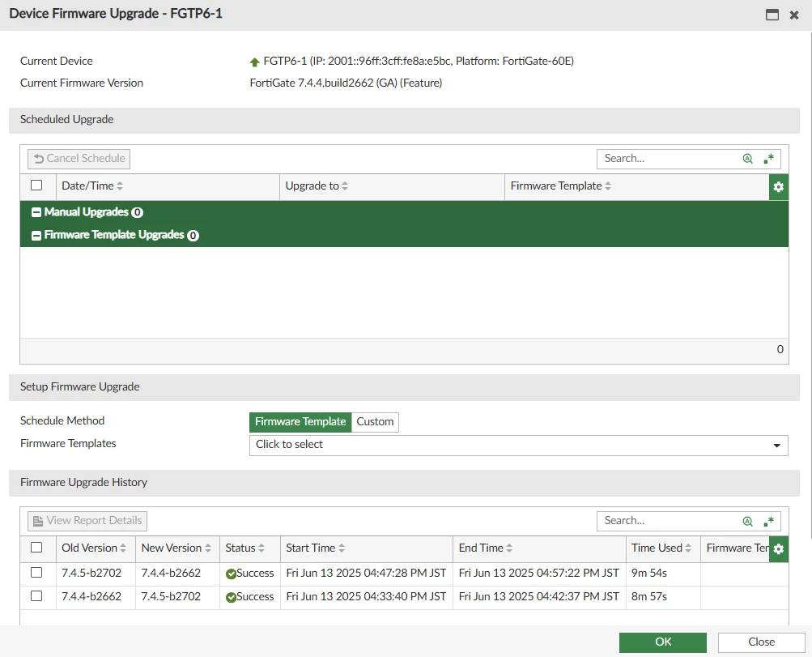This screenshot has width=812, height=657.
Task: Click the regex search icon in Scheduled Upgrade
Action: 768,159
